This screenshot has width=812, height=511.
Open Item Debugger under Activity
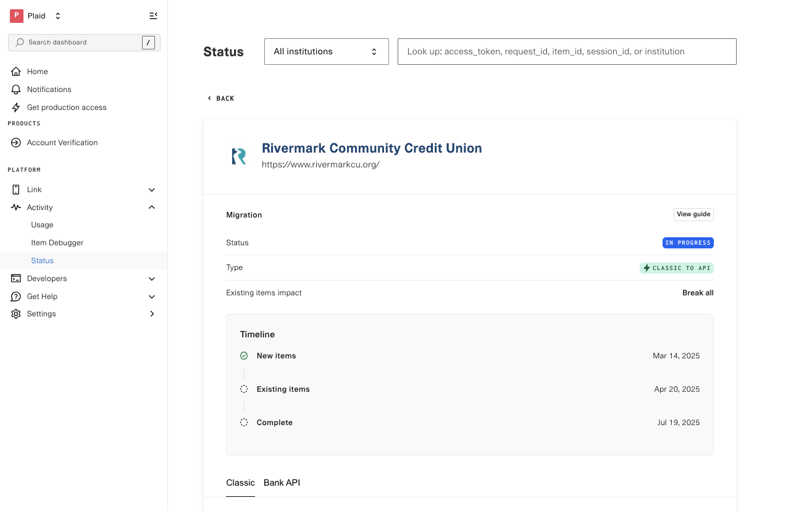pos(57,243)
